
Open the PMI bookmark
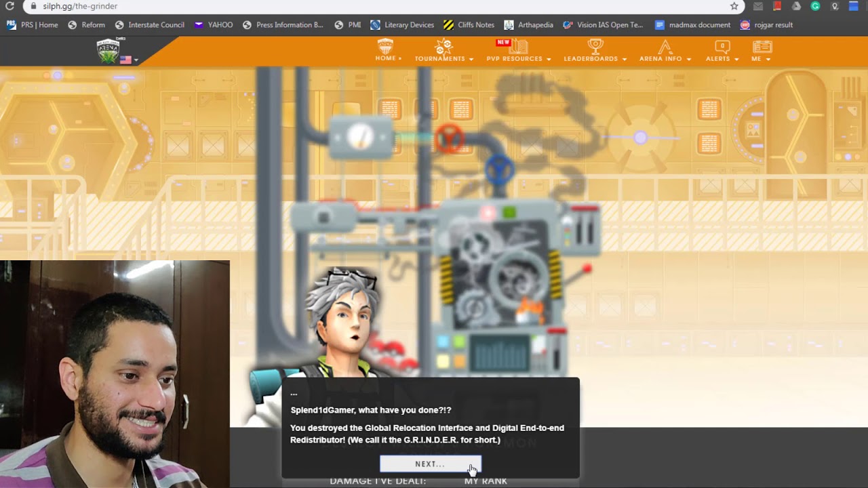click(x=347, y=25)
